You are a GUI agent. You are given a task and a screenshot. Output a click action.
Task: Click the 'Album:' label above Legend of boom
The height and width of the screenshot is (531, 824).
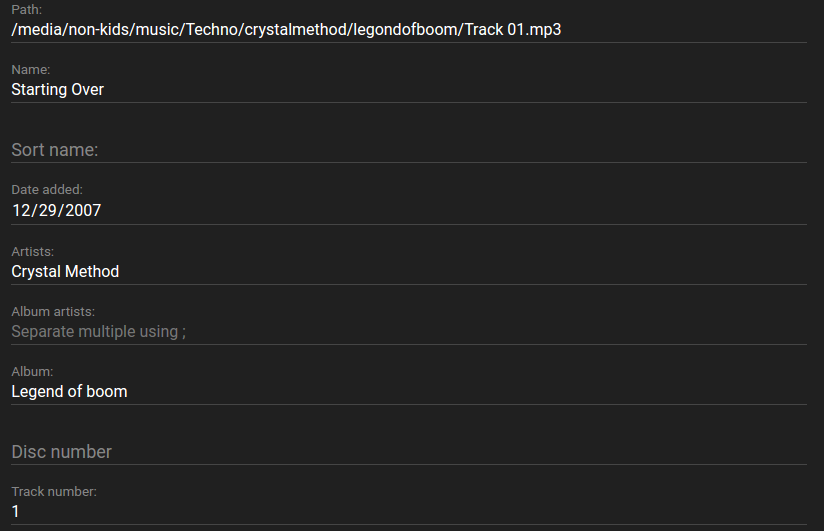pyautogui.click(x=32, y=372)
